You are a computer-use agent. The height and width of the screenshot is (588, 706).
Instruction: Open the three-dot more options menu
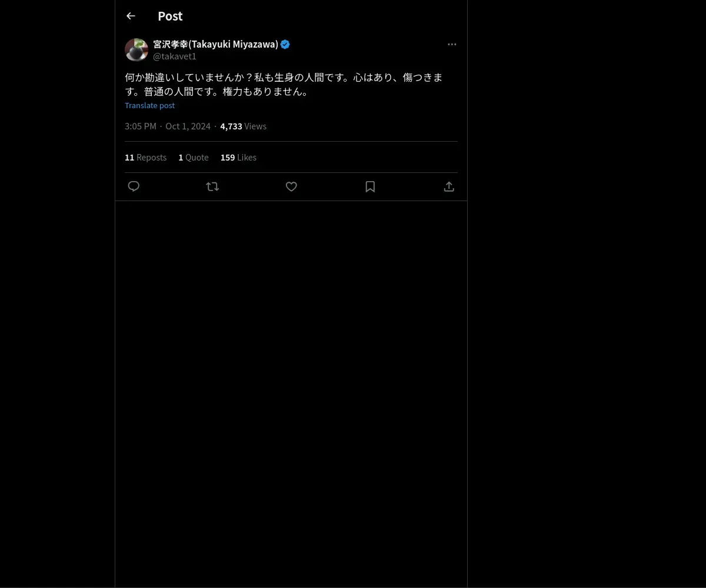click(452, 44)
